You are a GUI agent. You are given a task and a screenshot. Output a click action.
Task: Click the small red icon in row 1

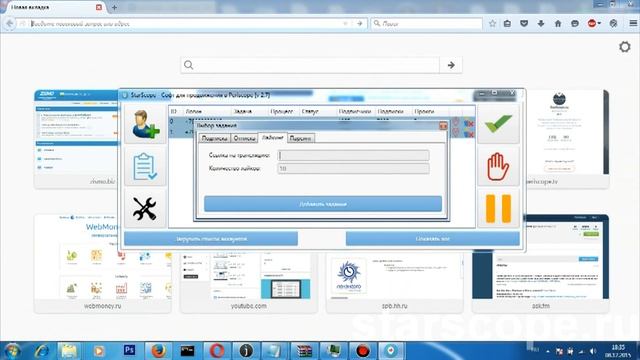click(456, 133)
